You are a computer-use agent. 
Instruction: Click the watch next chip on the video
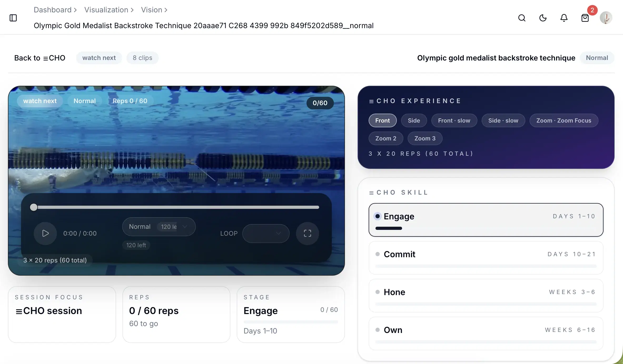[40, 101]
